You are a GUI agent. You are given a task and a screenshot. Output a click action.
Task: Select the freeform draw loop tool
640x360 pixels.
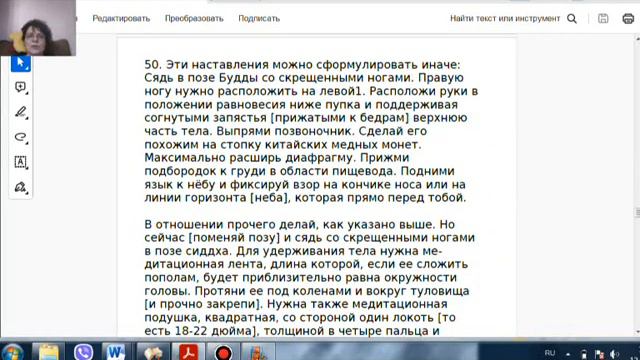click(20, 137)
